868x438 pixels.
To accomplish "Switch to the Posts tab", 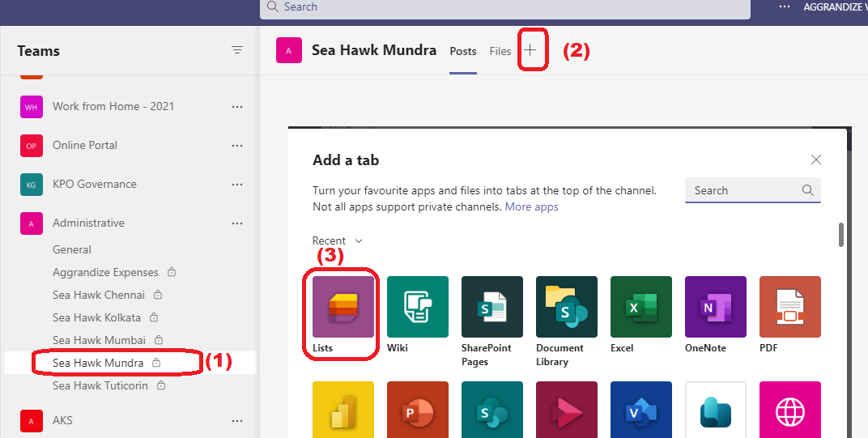I will 463,51.
